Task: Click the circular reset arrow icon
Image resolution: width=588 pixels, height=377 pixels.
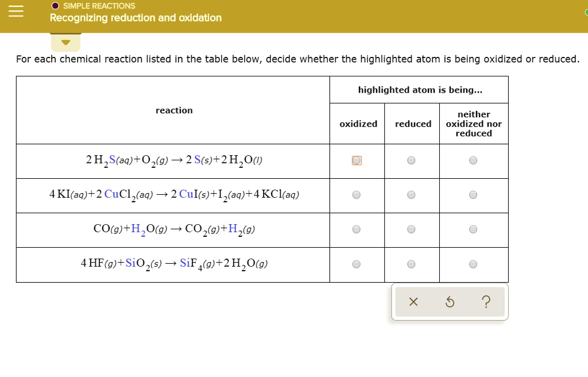Action: point(450,302)
